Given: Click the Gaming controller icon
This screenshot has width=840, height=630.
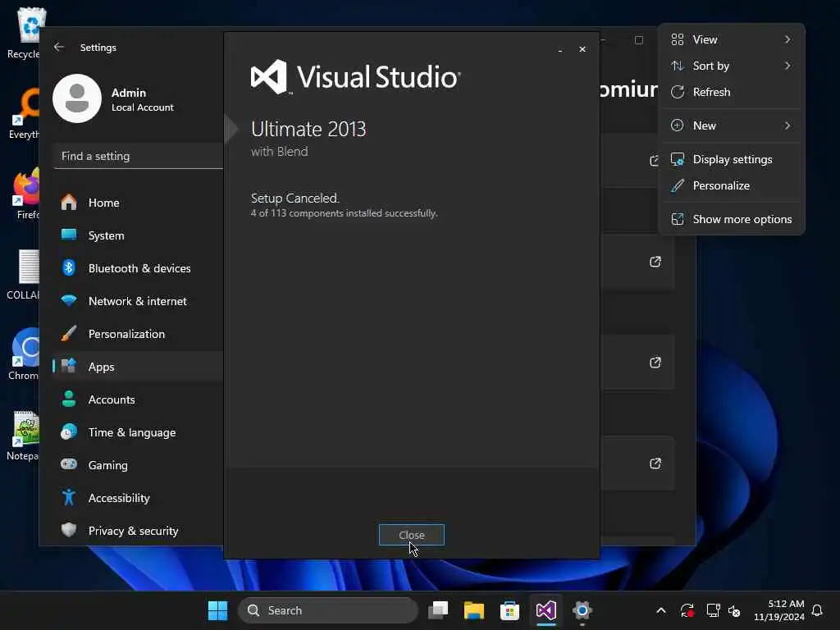Looking at the screenshot, I should coord(69,464).
